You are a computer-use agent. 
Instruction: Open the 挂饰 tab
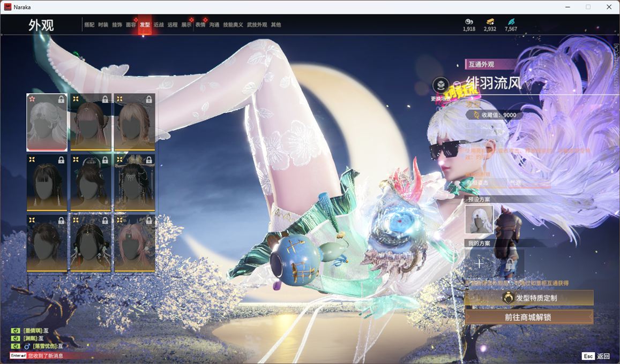coord(117,25)
